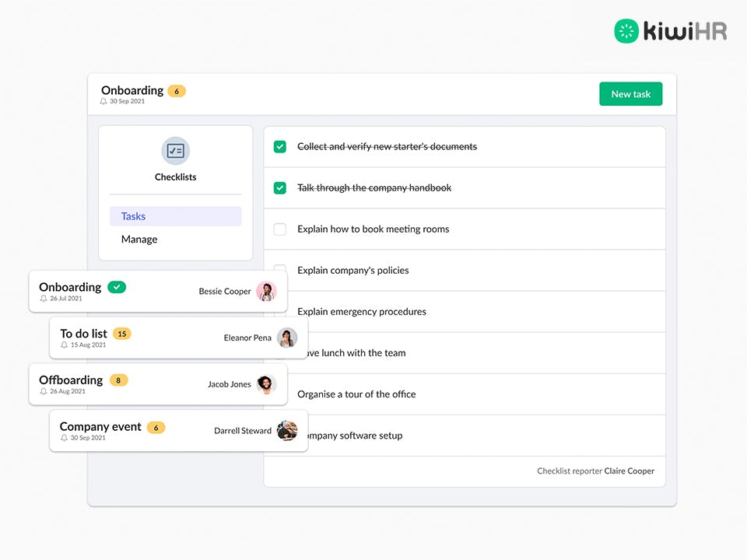Open the Company event card title
Image resolution: width=747 pixels, height=560 pixels.
pos(100,426)
